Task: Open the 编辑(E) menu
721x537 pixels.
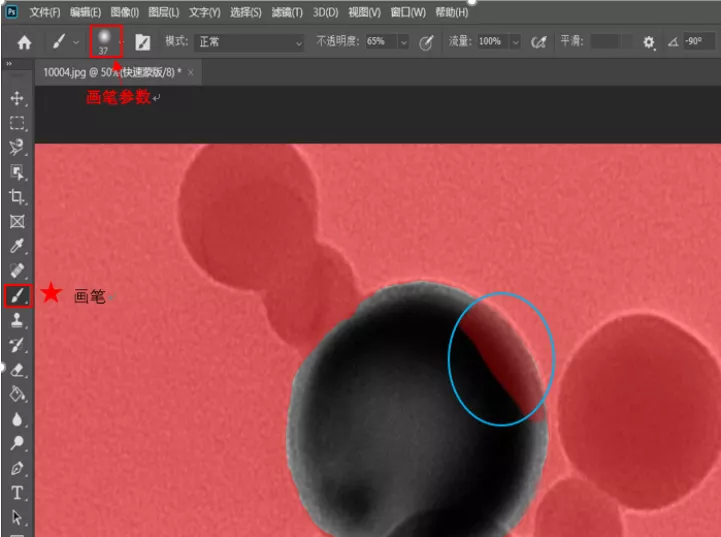Action: click(x=86, y=12)
